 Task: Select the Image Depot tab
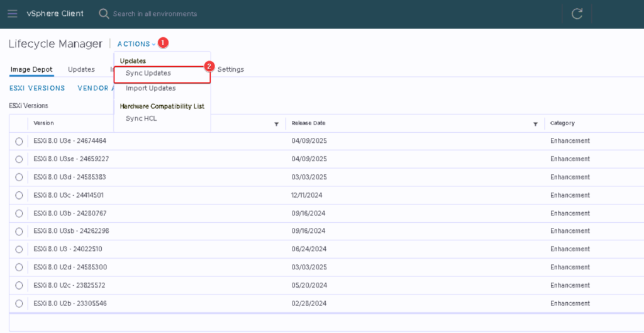(x=31, y=69)
